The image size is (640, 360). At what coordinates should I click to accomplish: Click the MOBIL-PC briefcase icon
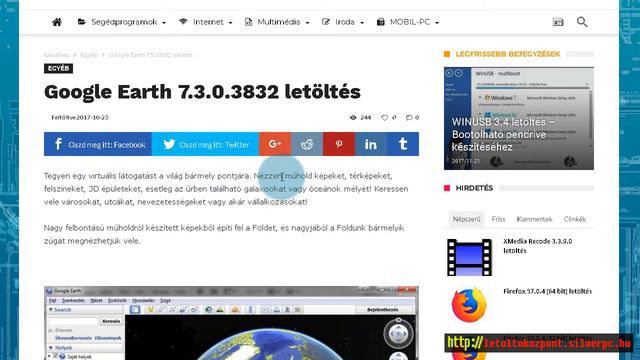[x=380, y=22]
